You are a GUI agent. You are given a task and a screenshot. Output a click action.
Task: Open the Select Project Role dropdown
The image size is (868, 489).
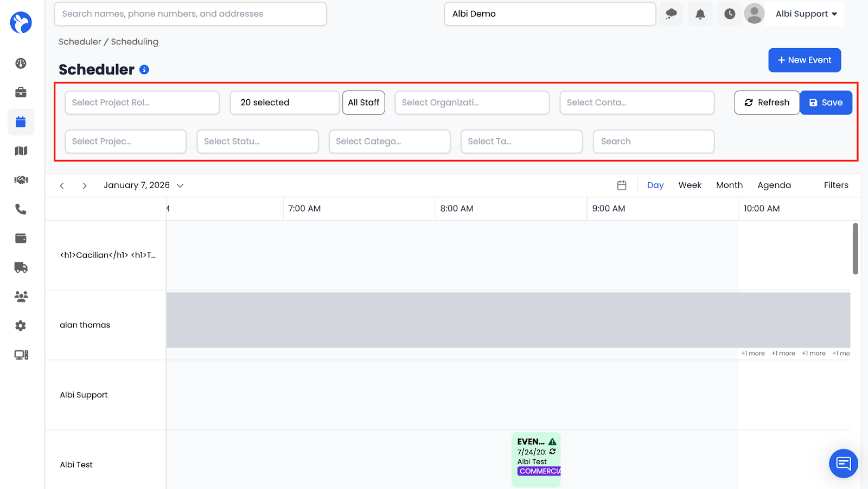pyautogui.click(x=142, y=102)
